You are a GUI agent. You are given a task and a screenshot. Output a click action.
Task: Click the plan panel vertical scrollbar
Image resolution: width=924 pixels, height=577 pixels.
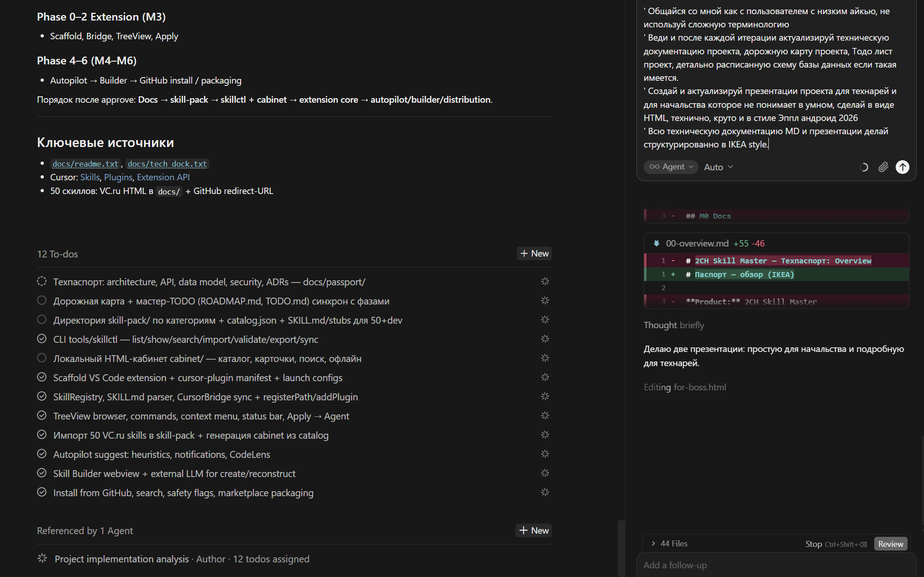[x=621, y=548]
